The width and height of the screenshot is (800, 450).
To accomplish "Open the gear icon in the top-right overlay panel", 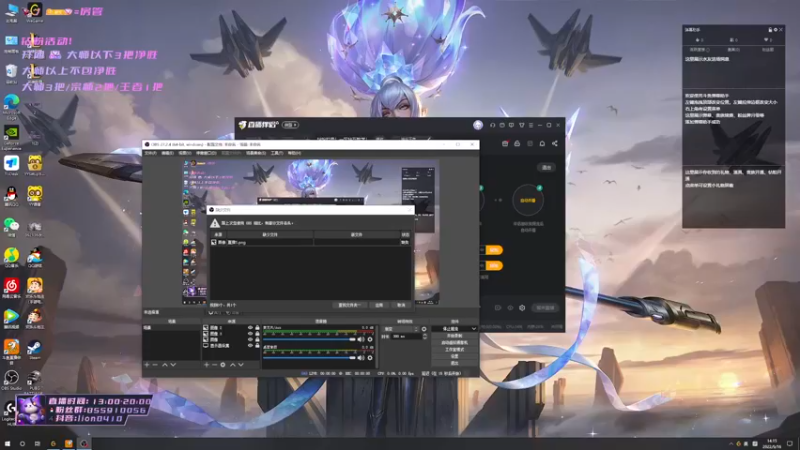I will pos(776,30).
